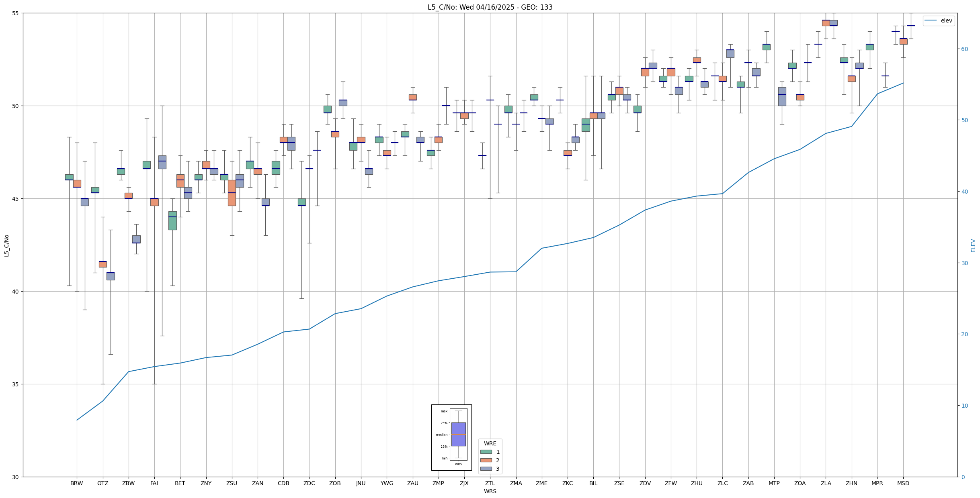The height and width of the screenshot is (498, 980).
Task: Click the BIL station tick label
Action: (593, 483)
